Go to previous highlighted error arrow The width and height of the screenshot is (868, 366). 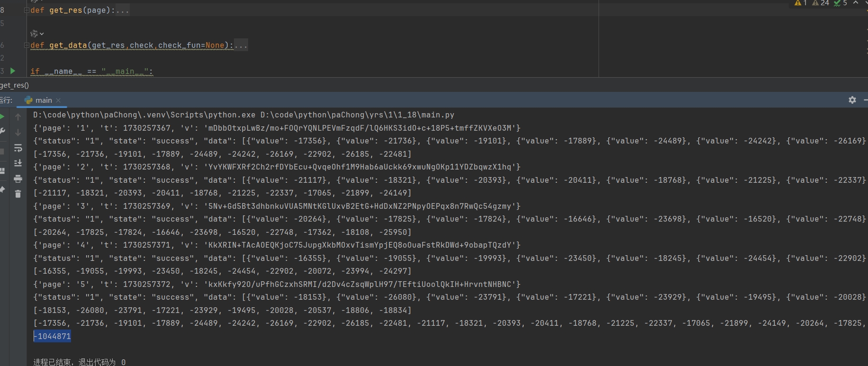tap(856, 3)
